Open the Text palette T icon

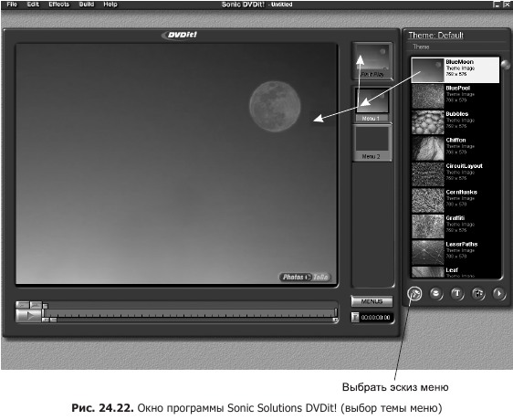(x=457, y=294)
